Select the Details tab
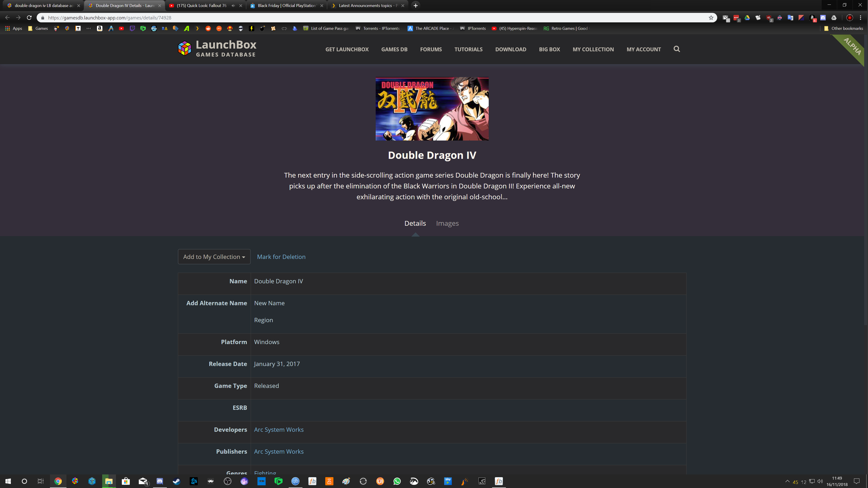The height and width of the screenshot is (488, 868). pyautogui.click(x=415, y=223)
